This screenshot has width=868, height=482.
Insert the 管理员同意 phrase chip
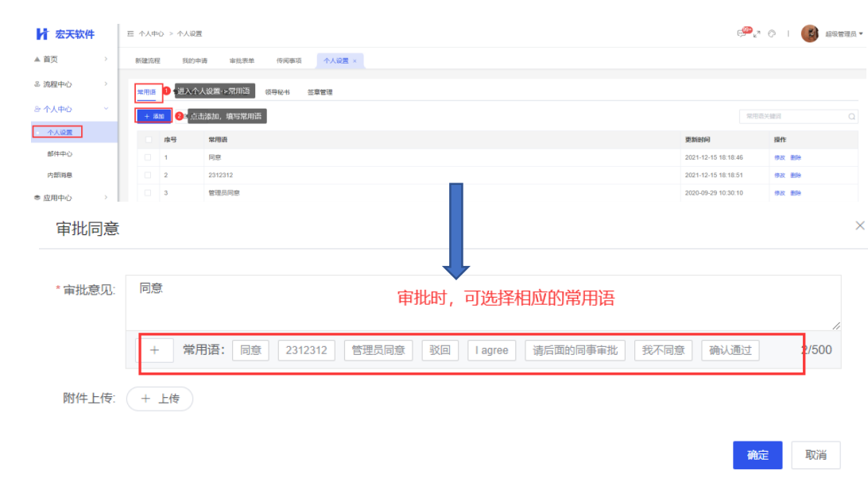tap(378, 350)
